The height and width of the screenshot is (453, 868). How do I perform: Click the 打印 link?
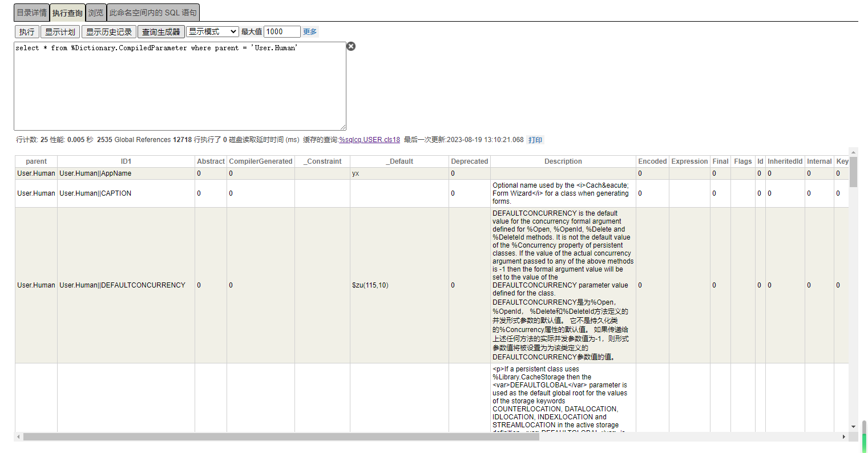535,140
